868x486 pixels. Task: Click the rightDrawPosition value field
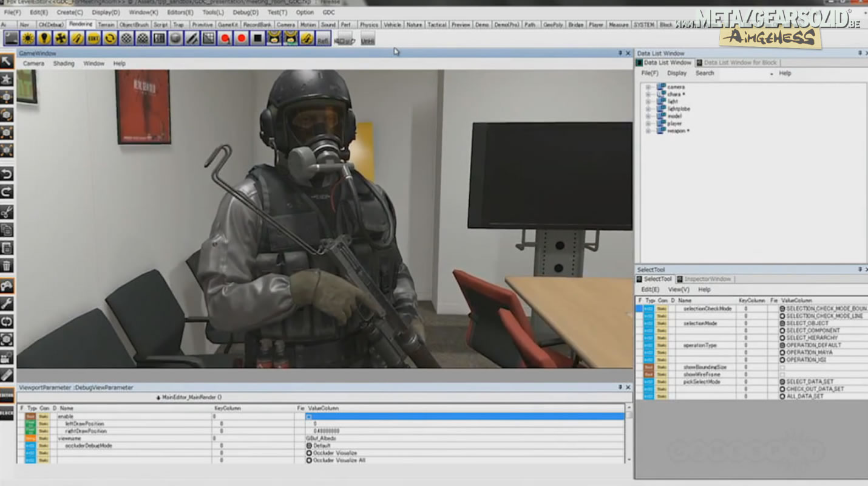tap(465, 431)
